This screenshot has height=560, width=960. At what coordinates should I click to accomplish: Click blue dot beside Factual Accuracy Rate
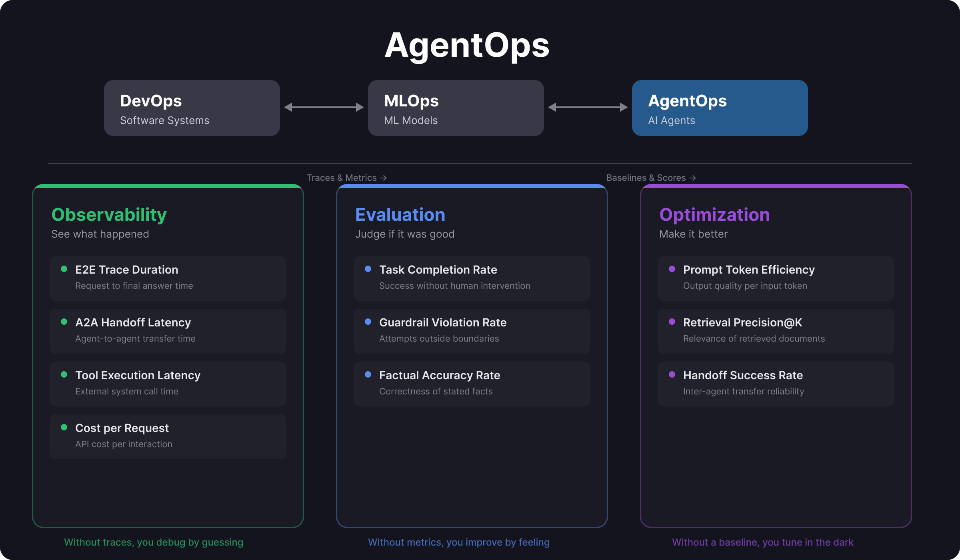(368, 374)
